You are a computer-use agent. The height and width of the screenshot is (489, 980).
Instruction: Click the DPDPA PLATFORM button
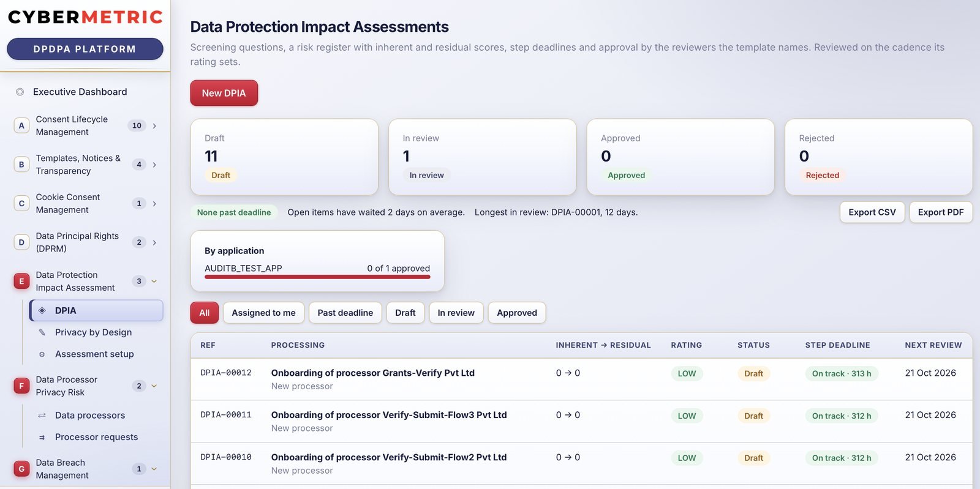point(85,49)
